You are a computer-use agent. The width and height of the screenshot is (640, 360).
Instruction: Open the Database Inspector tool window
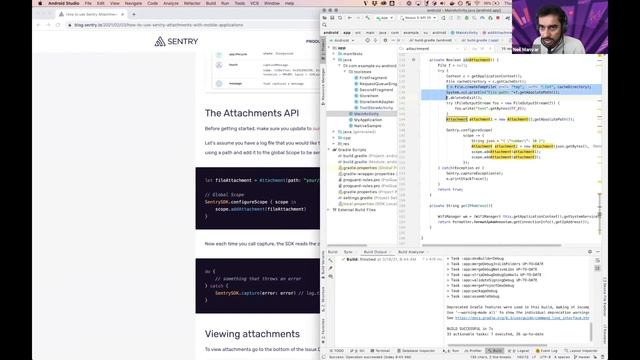point(416,351)
